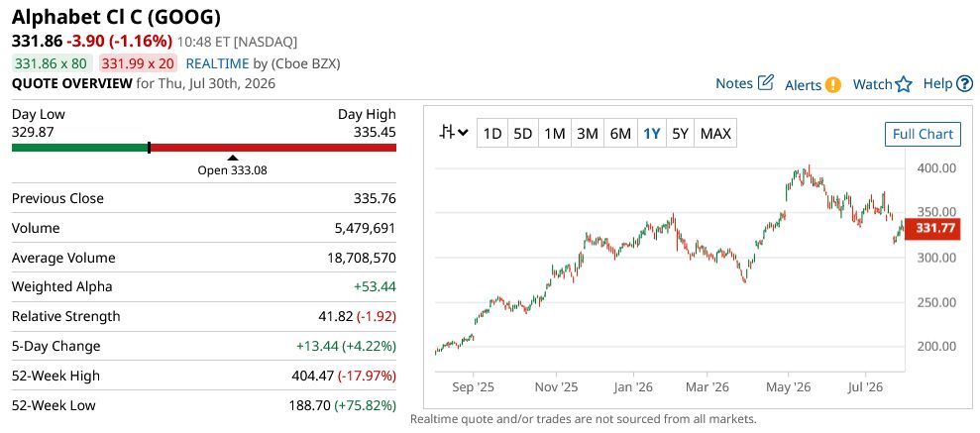Choose the 5Y chart period
The width and height of the screenshot is (980, 433).
click(680, 133)
